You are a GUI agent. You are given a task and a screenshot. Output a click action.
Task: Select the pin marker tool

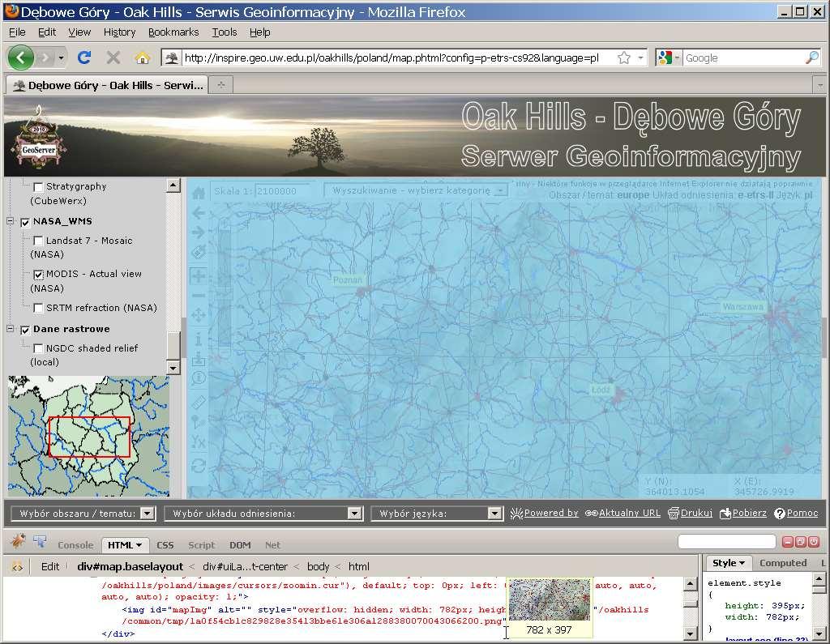(199, 422)
